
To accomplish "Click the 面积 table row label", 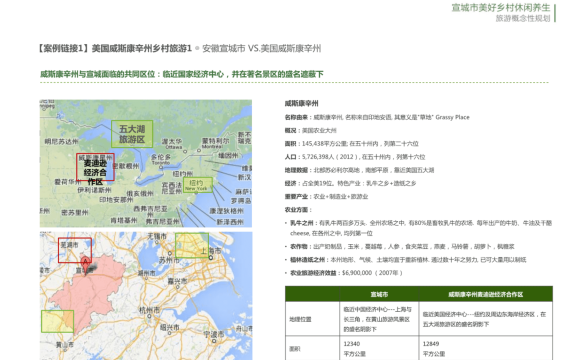I will point(295,349).
